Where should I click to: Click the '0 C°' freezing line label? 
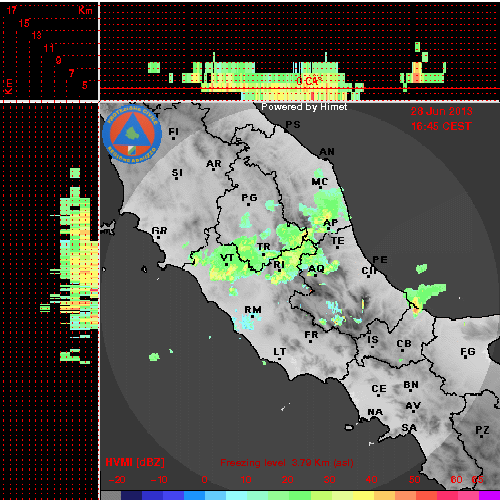[309, 81]
